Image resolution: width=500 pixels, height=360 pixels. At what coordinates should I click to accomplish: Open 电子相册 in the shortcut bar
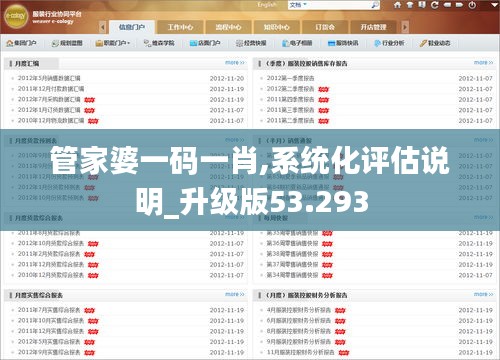point(297,43)
